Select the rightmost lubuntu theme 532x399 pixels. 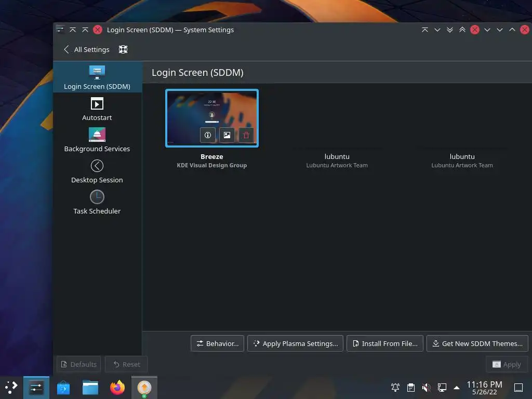[x=462, y=129]
